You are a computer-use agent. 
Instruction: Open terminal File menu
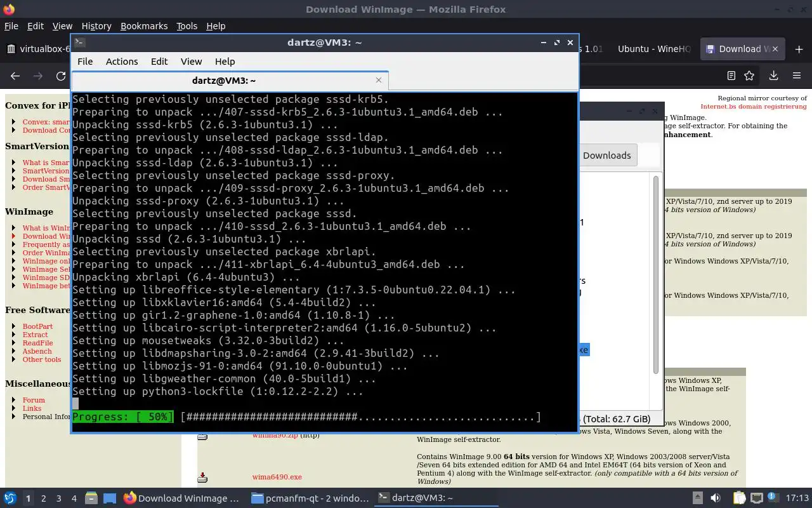pos(85,62)
